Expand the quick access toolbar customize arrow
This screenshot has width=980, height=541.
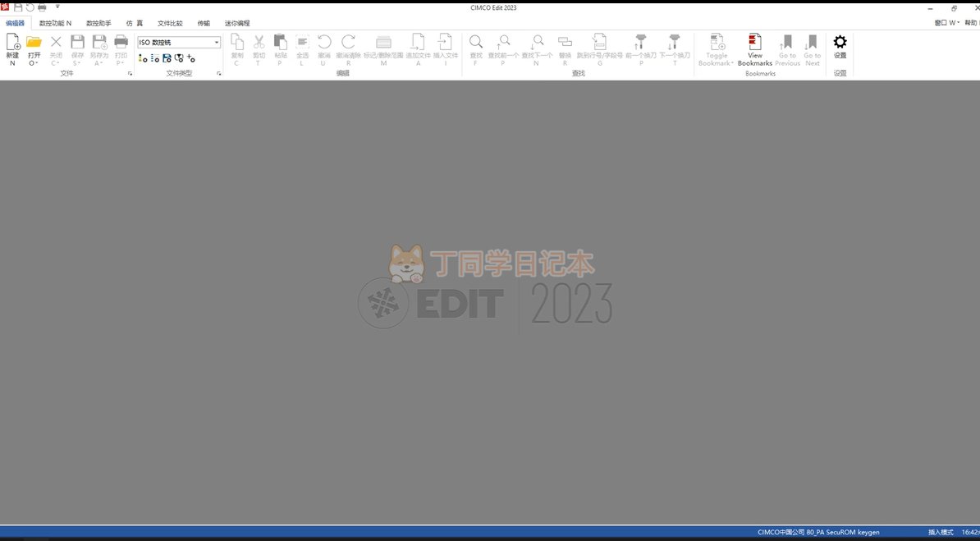coord(57,7)
